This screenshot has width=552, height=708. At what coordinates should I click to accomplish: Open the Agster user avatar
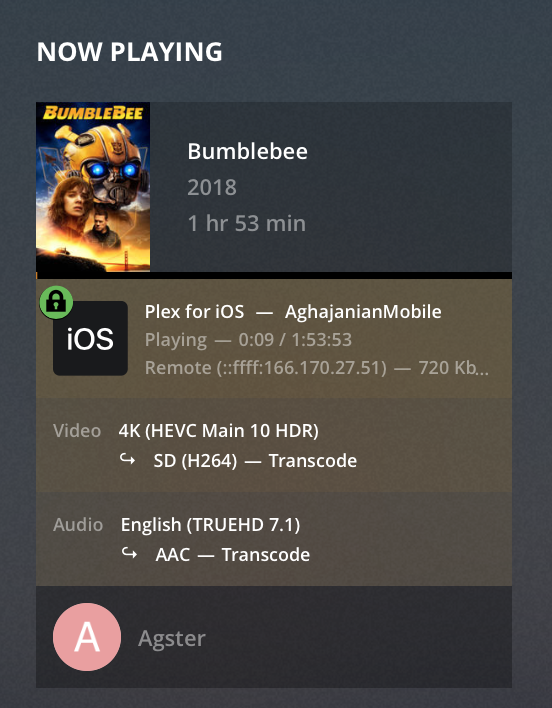(x=87, y=637)
